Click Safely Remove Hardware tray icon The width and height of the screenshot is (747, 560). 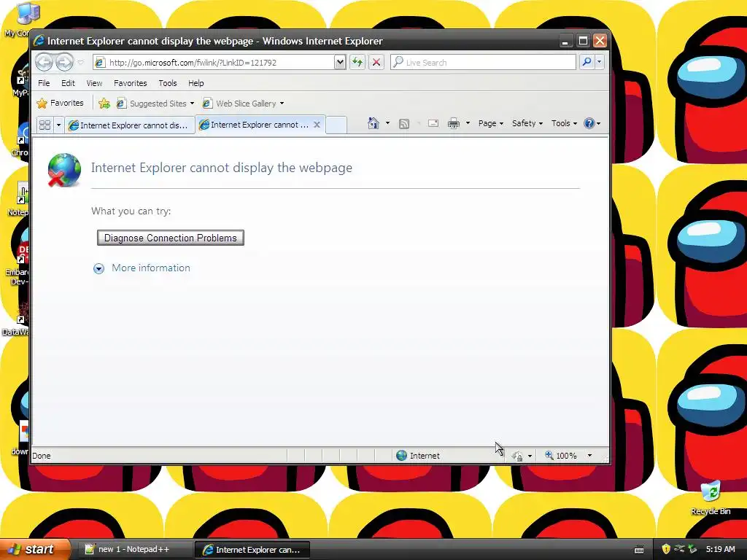(693, 549)
